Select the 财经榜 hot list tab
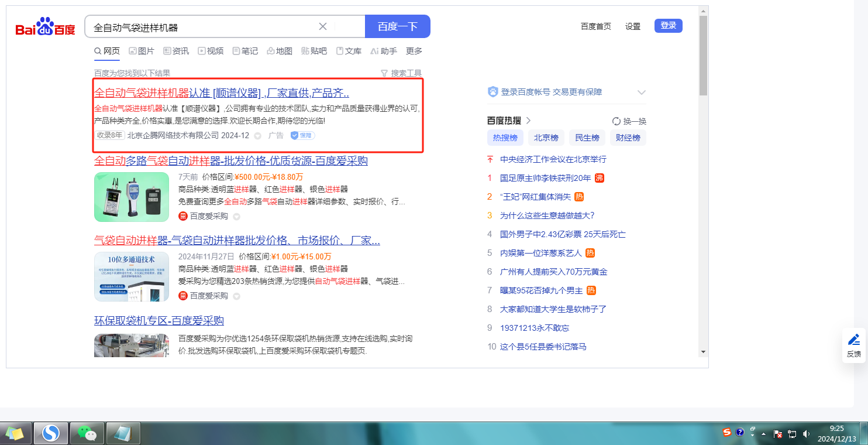 click(628, 138)
